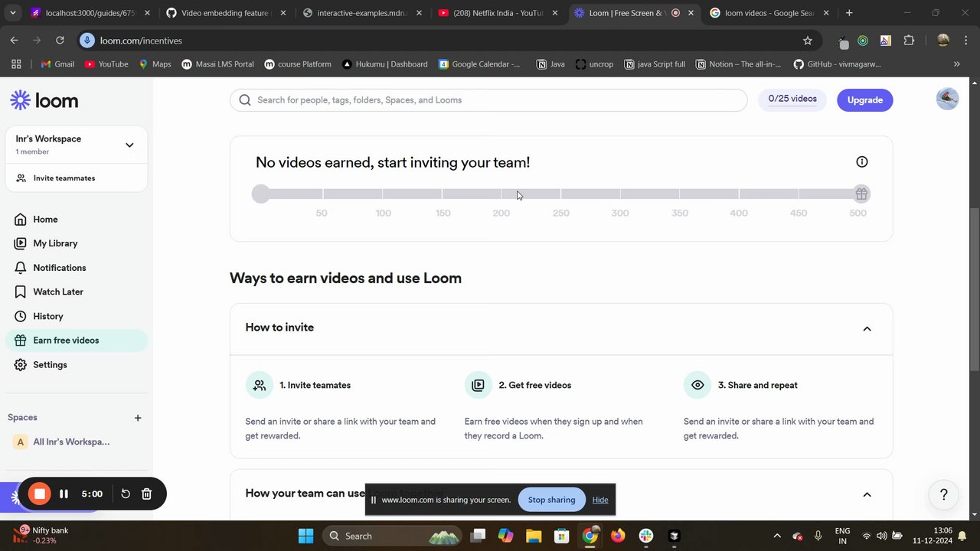Bookmark this page with star icon

coord(807,41)
